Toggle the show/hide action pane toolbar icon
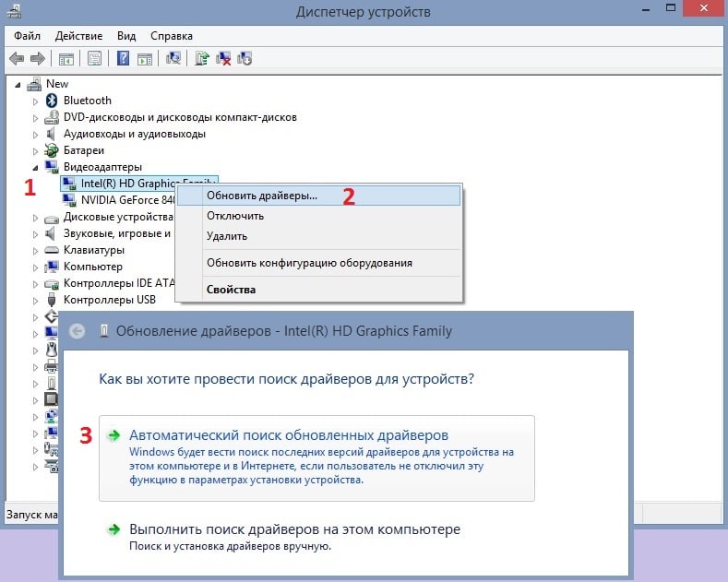Viewport: 728px width, 582px height. coord(145,59)
